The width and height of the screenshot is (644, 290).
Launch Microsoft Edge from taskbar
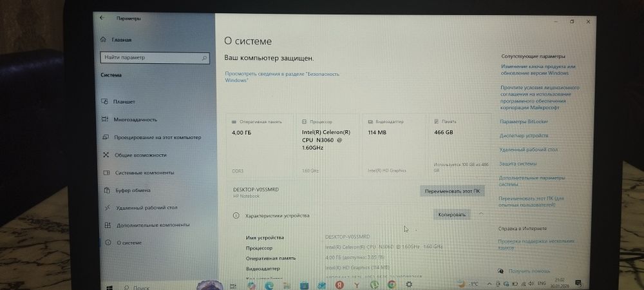(x=269, y=285)
